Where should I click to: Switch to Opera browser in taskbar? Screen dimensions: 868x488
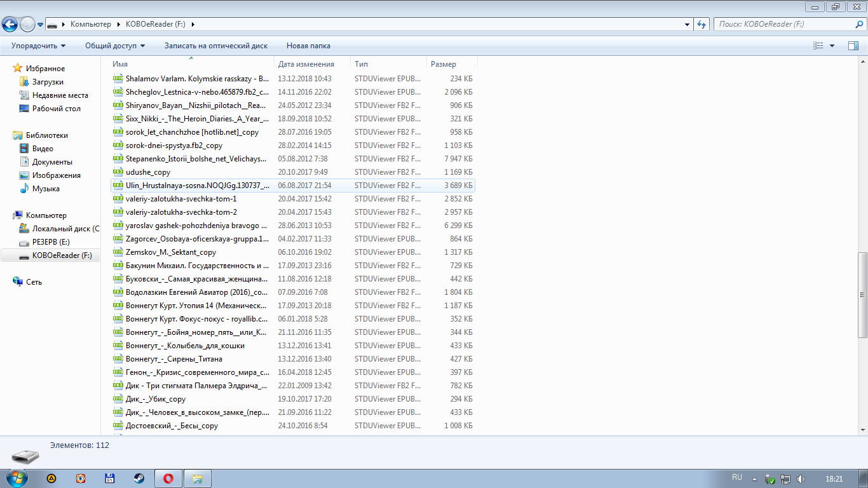pos(168,478)
